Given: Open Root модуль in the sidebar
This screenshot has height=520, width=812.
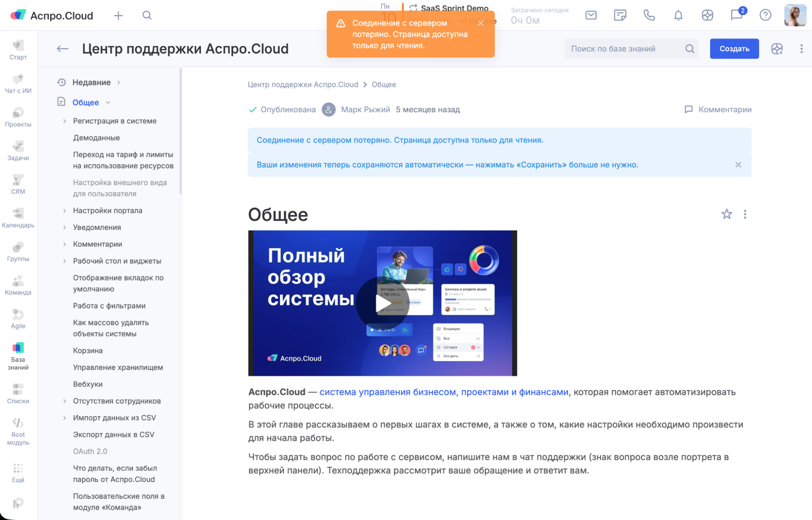Looking at the screenshot, I should tap(18, 431).
